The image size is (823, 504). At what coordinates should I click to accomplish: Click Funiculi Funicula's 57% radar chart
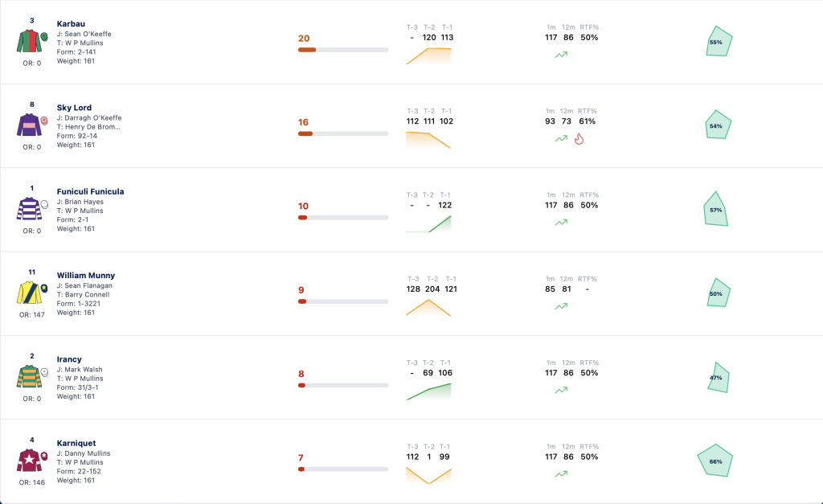(x=716, y=209)
